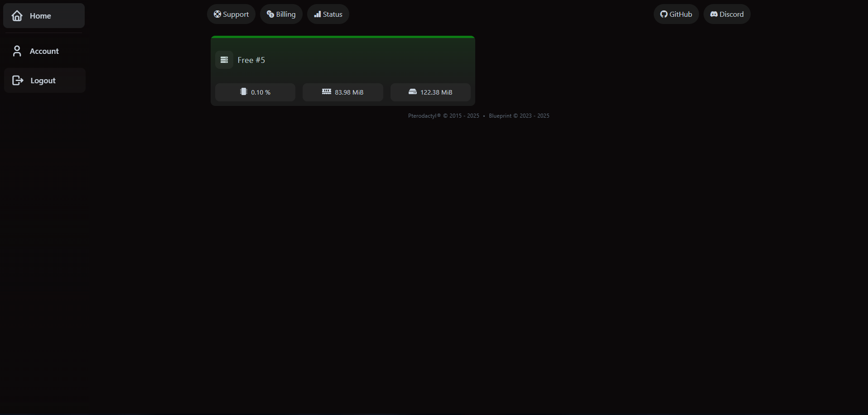Click the memory icon next to 83.98 MiB
Viewport: 868px width, 415px height.
pos(327,91)
